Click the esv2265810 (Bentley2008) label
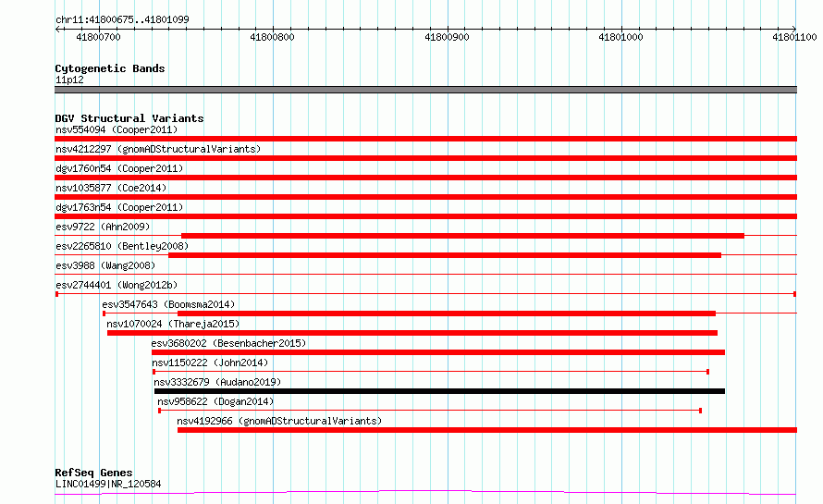The height and width of the screenshot is (504, 823). pyautogui.click(x=122, y=246)
